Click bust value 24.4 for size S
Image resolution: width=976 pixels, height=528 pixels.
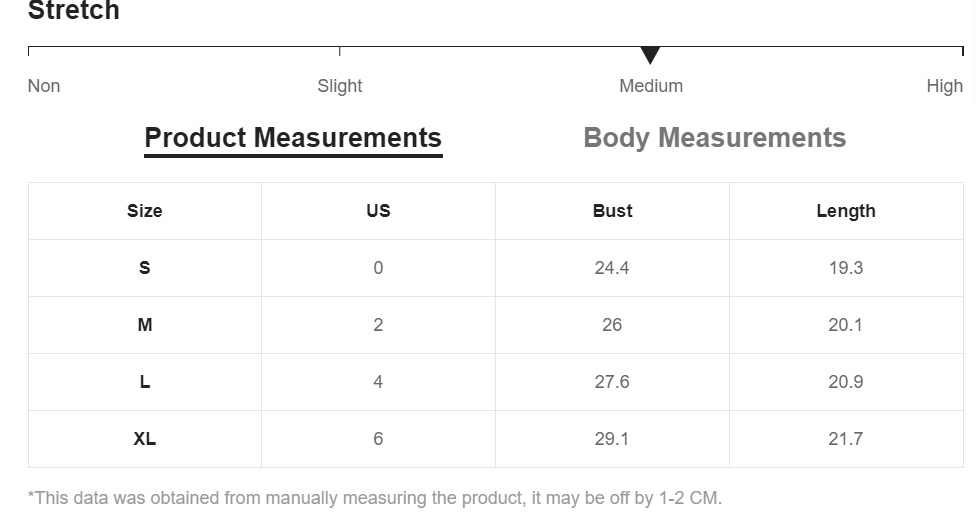[x=612, y=268]
